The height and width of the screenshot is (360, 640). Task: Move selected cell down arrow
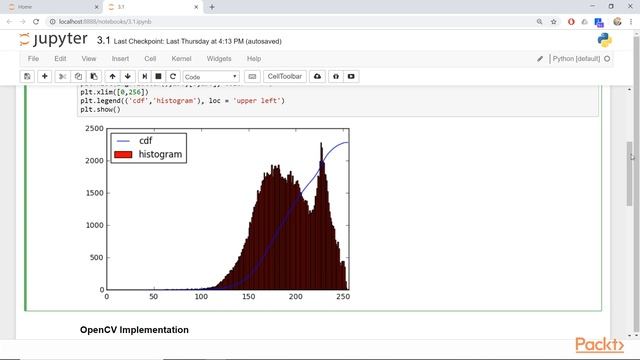click(128, 76)
